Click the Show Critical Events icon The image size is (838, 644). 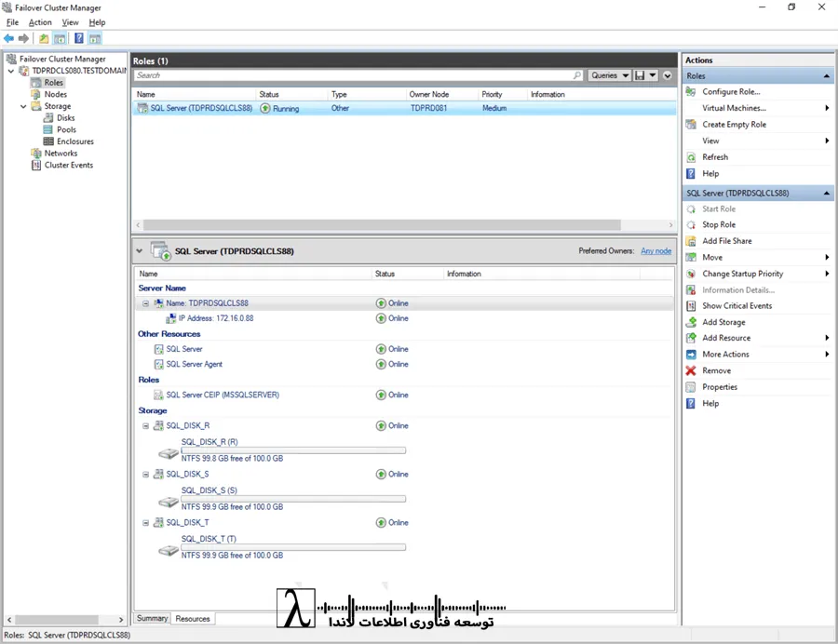[x=691, y=306]
